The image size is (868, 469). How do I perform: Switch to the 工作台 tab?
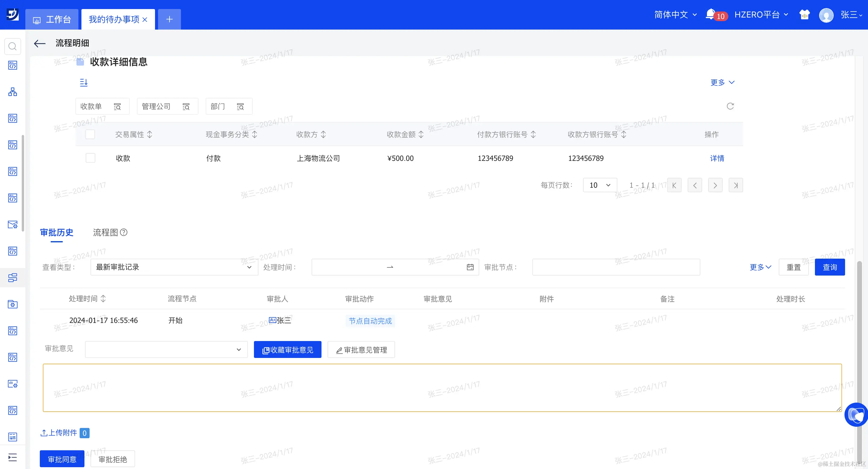(52, 20)
